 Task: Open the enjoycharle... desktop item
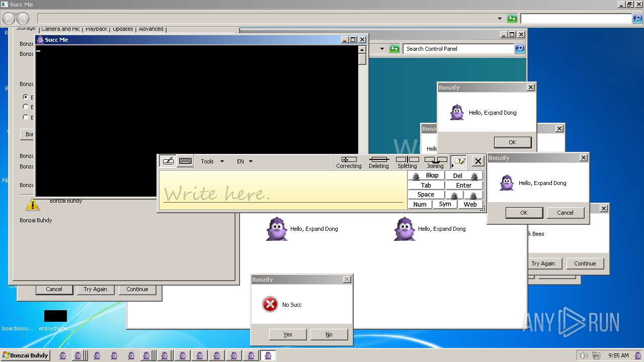click(x=55, y=321)
